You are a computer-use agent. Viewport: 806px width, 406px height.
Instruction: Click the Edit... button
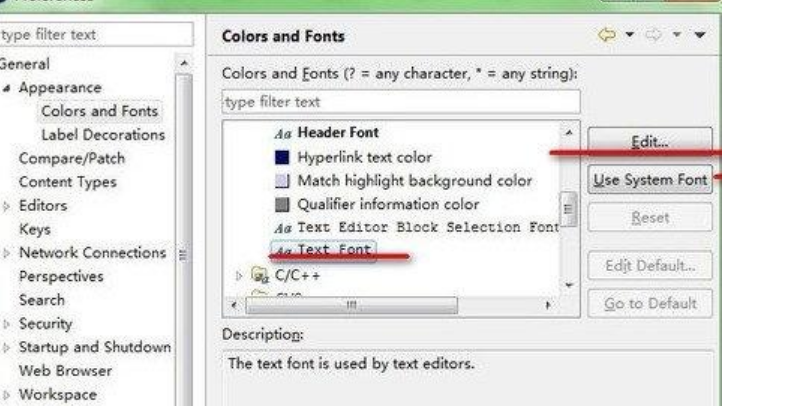(x=649, y=143)
